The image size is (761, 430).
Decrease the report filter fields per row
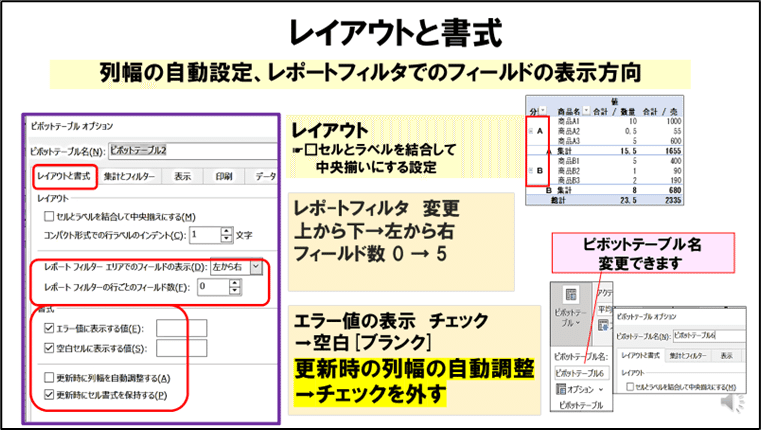pos(235,291)
